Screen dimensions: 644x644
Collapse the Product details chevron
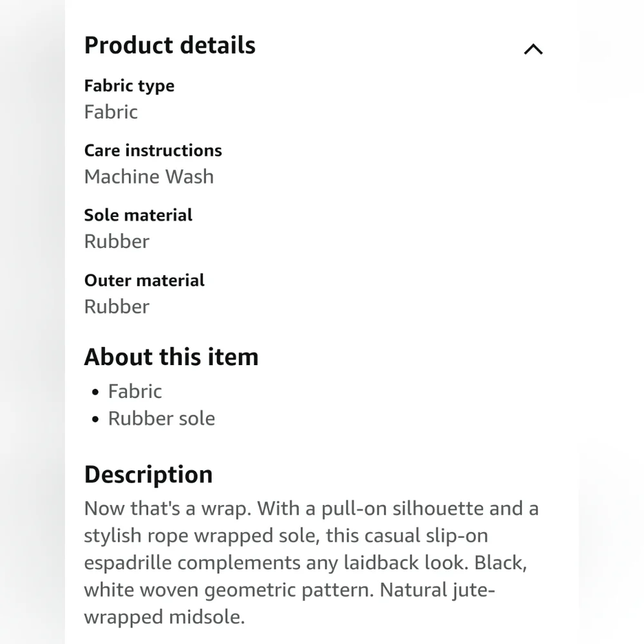(x=533, y=50)
